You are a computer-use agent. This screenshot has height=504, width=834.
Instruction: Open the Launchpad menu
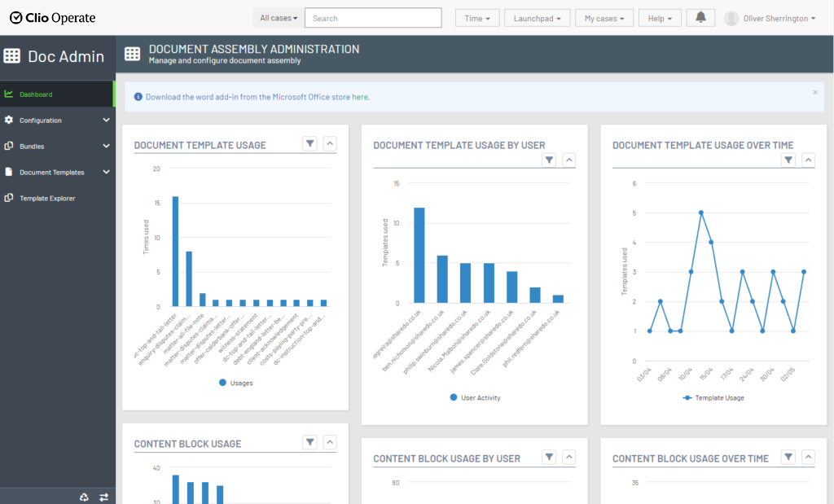click(x=536, y=18)
